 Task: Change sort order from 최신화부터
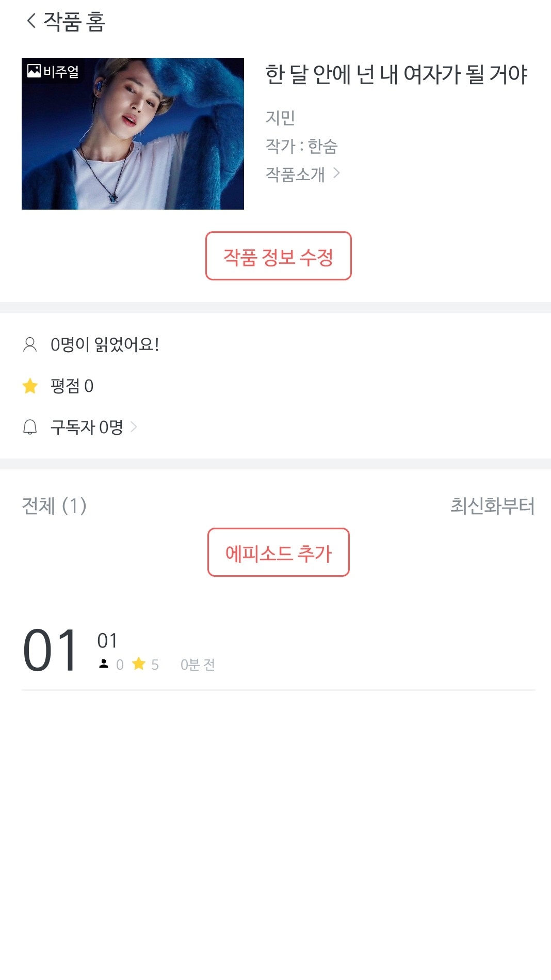click(492, 505)
